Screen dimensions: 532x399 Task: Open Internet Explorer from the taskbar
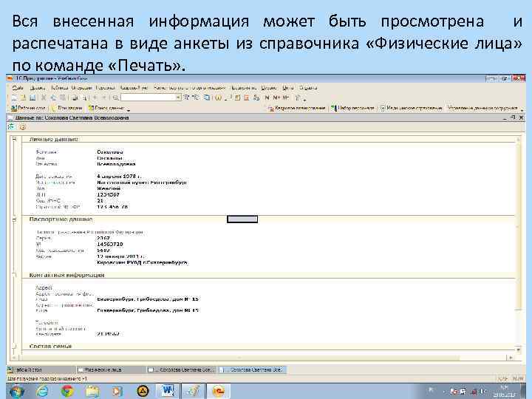[x=41, y=391]
